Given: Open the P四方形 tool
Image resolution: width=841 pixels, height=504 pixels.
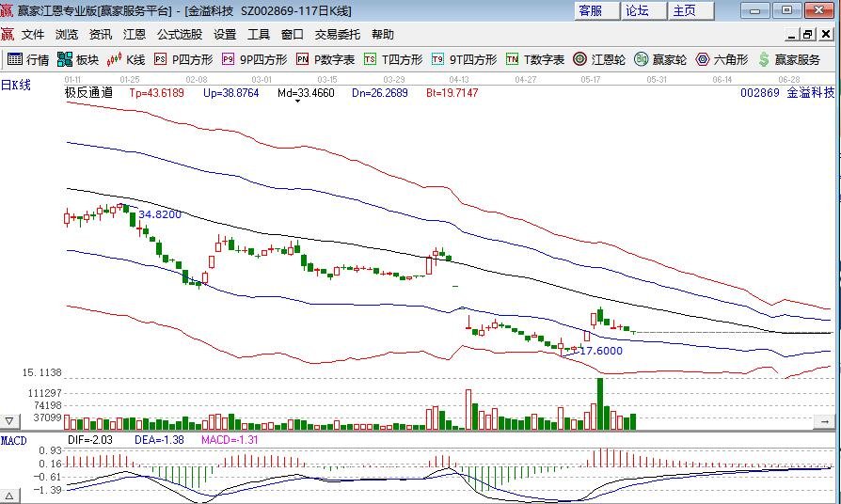Looking at the screenshot, I should point(183,59).
